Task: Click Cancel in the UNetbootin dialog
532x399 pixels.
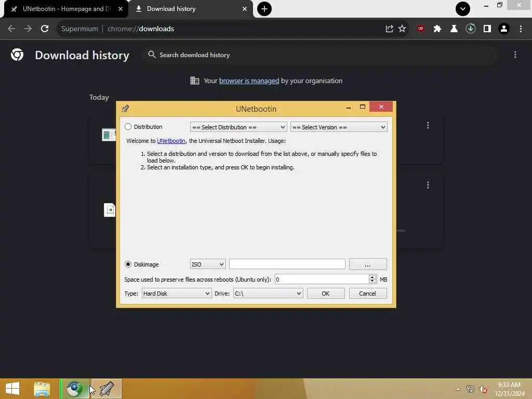Action: 367,294
